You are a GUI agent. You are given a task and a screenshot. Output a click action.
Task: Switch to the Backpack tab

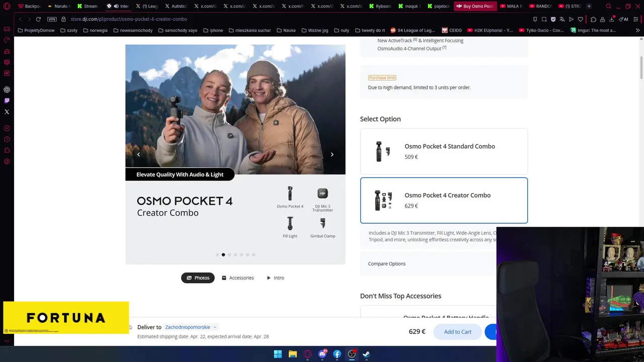click(x=29, y=6)
